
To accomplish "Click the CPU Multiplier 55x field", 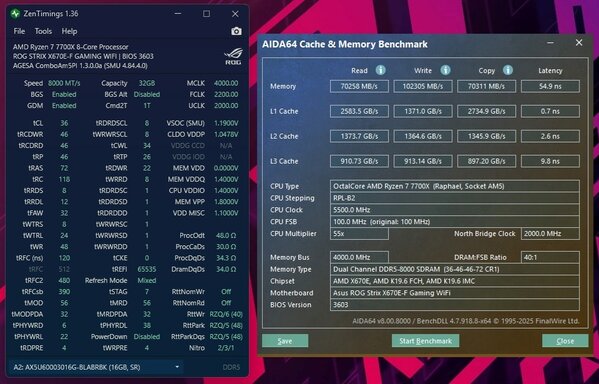I will [x=359, y=233].
